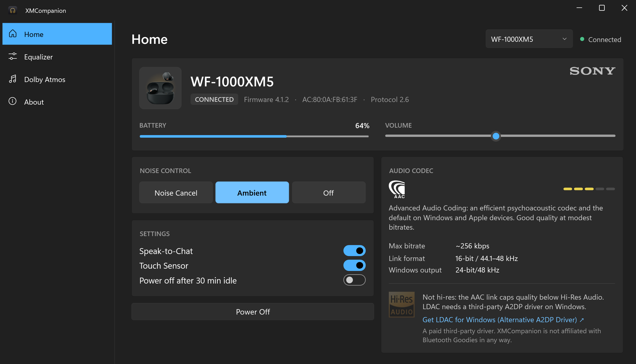Click the NOISE CONTROL section heading
The image size is (636, 364).
coord(165,171)
